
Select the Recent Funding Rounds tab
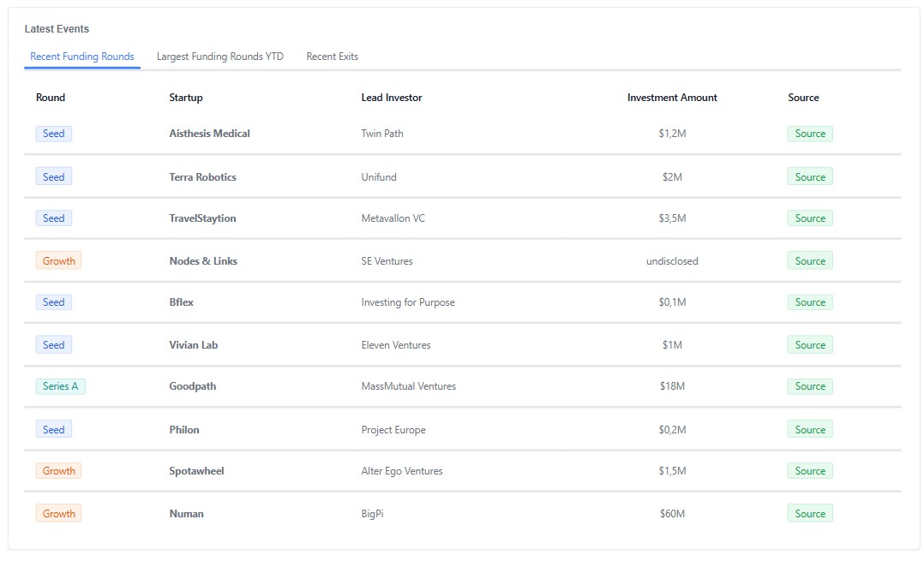pos(82,57)
